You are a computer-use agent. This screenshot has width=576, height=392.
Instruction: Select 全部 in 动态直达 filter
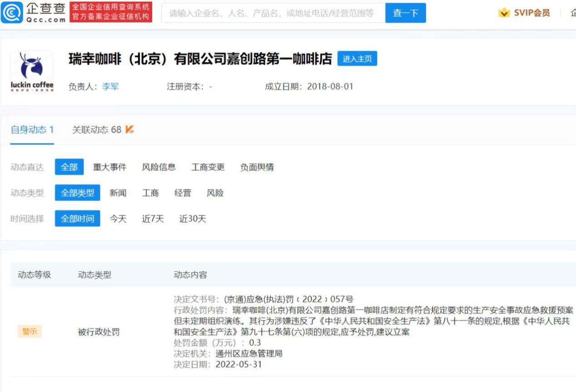tap(70, 167)
